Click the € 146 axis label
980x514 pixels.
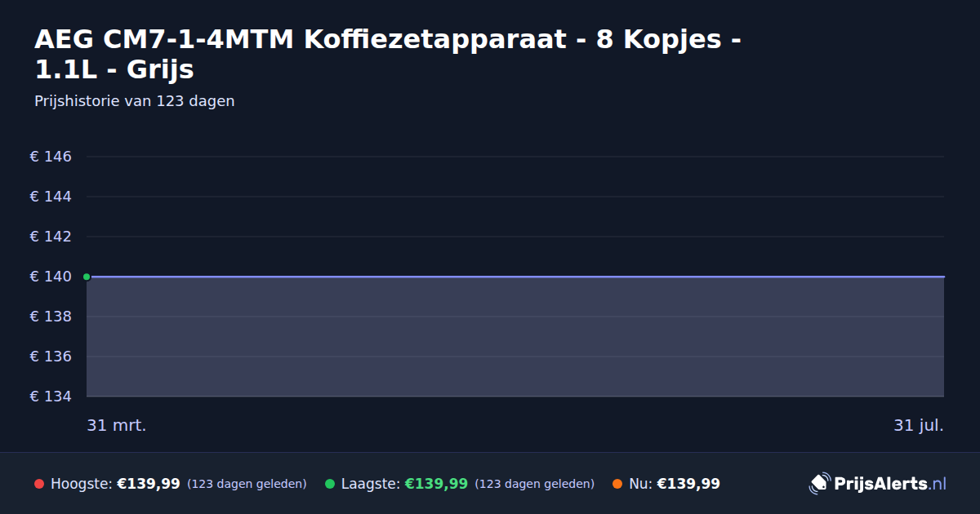point(51,157)
